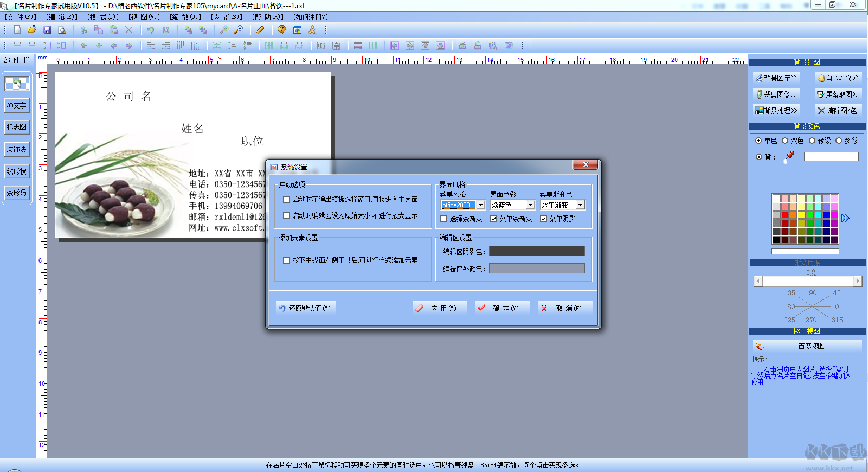Select the 双色 background option
Screen dimensions: 868x472
[x=785, y=141]
